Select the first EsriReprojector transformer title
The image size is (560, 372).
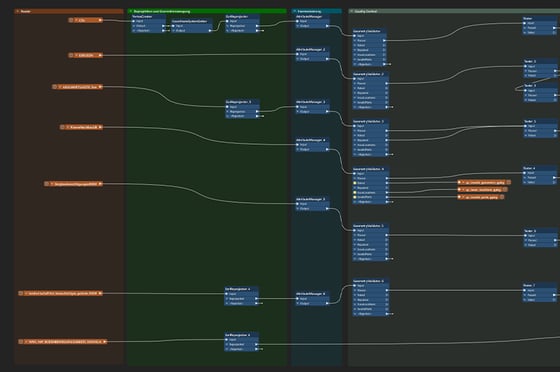(237, 16)
